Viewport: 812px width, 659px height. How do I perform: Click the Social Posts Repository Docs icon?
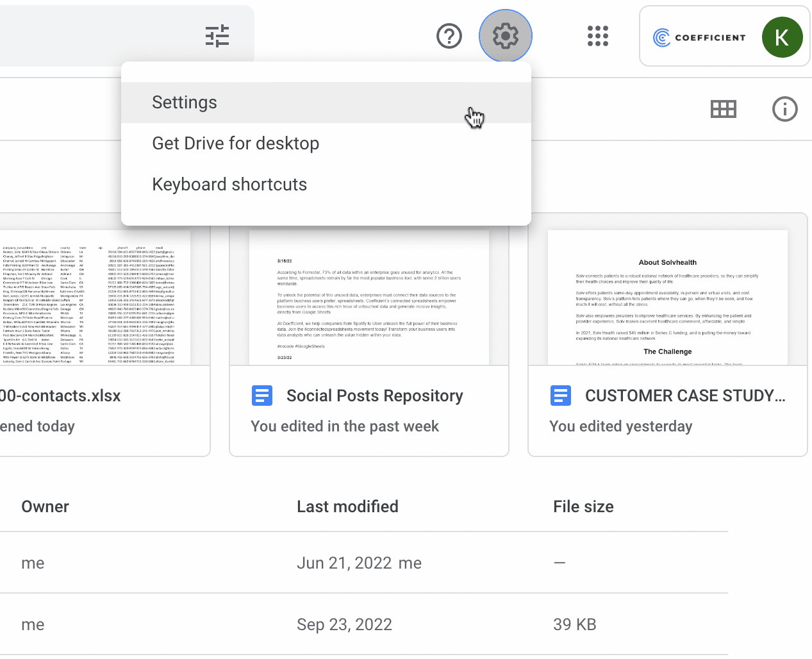(x=262, y=396)
